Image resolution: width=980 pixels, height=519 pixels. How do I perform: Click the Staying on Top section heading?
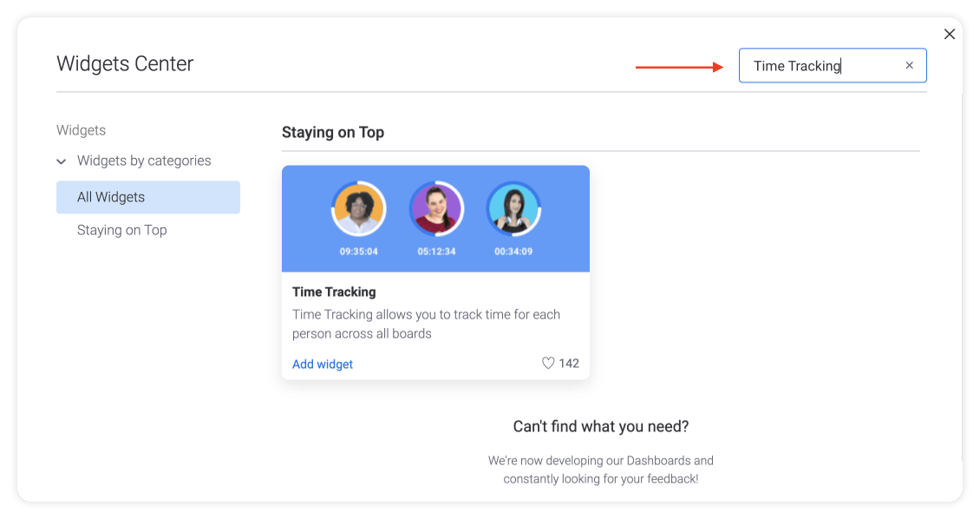click(x=333, y=132)
